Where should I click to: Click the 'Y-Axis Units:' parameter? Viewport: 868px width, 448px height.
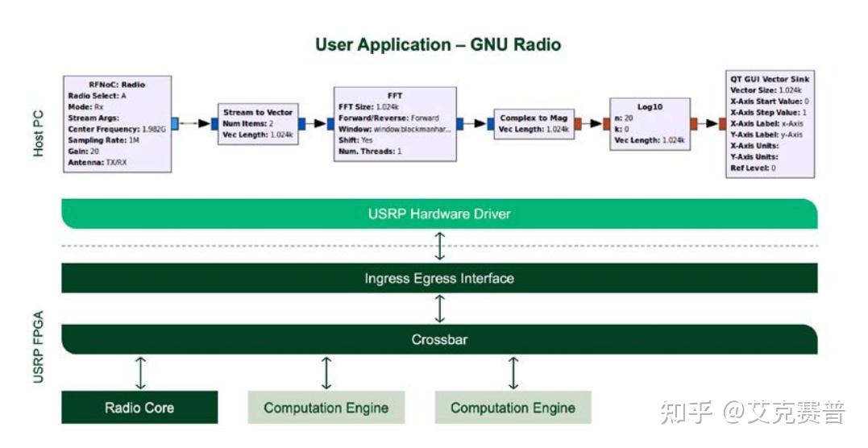(754, 156)
